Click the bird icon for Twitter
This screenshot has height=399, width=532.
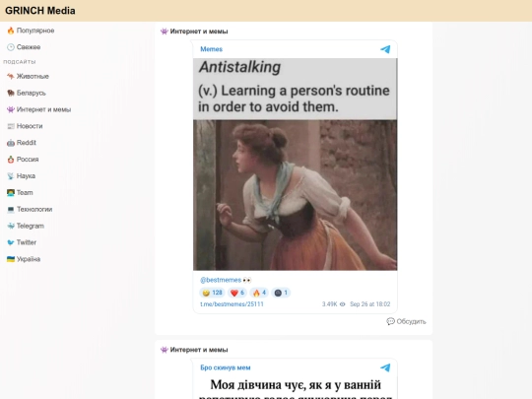[x=11, y=242]
